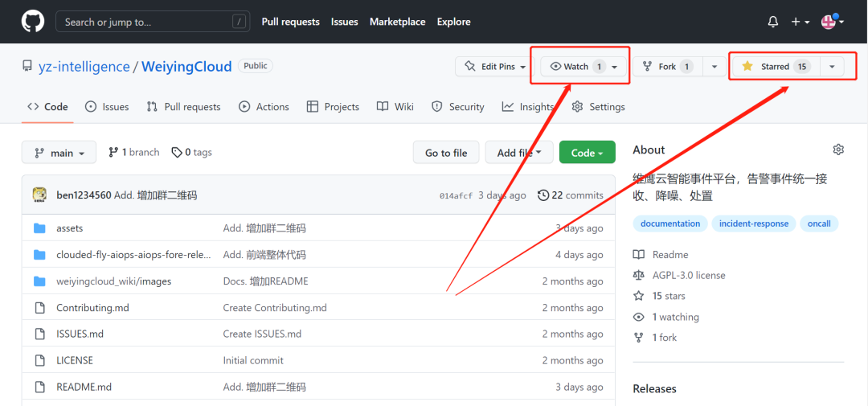The image size is (868, 406).
Task: View the 0 tags link
Action: click(191, 152)
